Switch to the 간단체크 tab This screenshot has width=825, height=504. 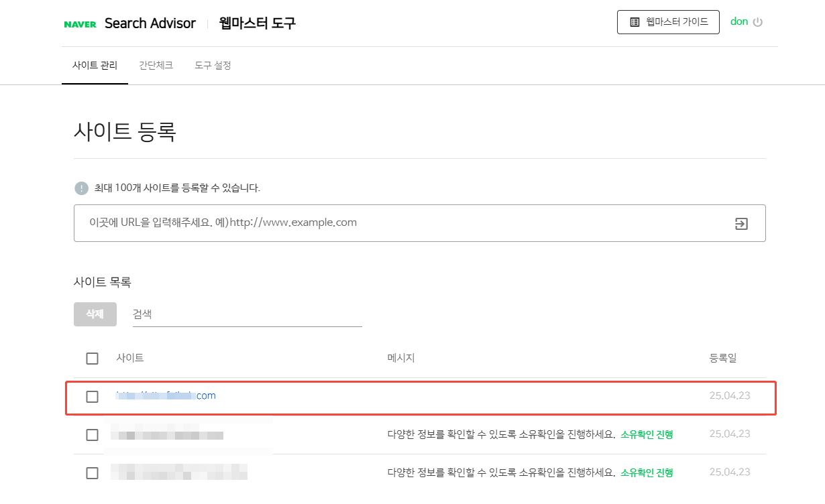click(156, 66)
